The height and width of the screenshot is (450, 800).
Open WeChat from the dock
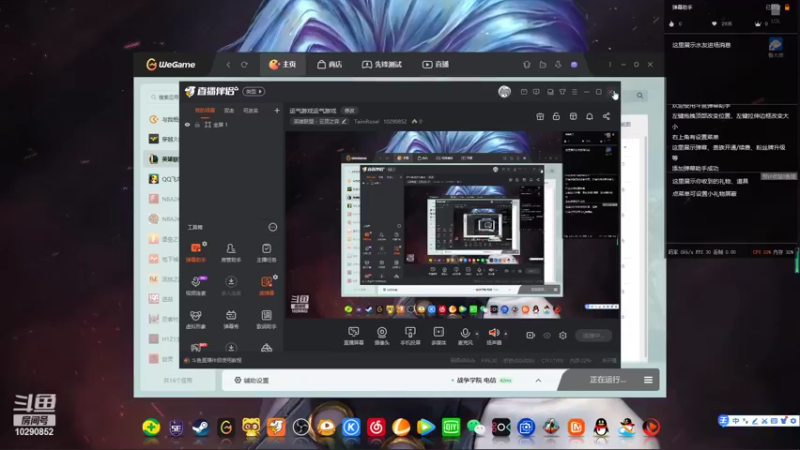pyautogui.click(x=476, y=427)
